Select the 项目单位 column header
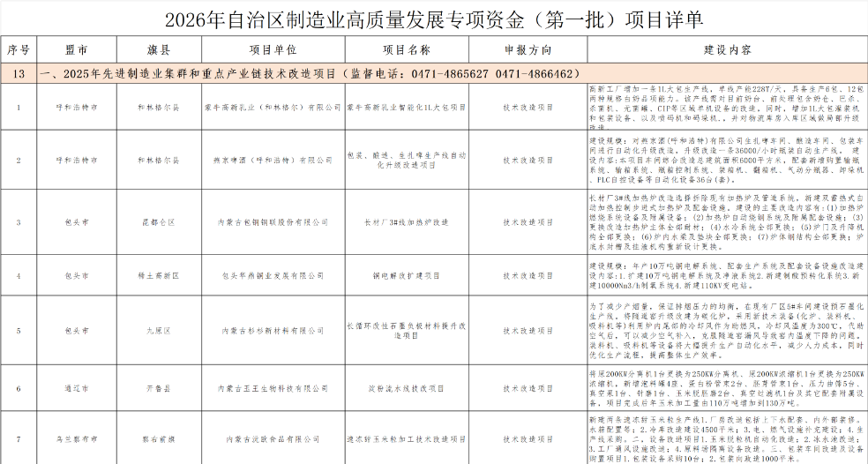Viewport: 868px width, 464px height. (x=273, y=50)
